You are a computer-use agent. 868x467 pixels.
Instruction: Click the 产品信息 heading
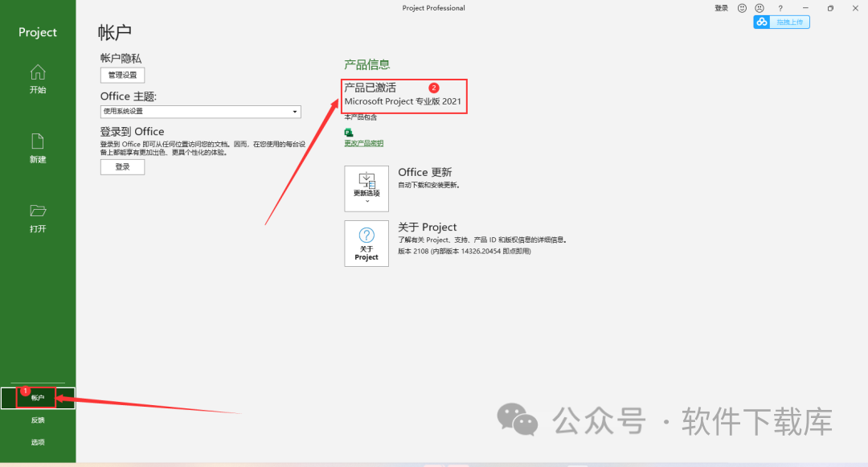coord(367,64)
